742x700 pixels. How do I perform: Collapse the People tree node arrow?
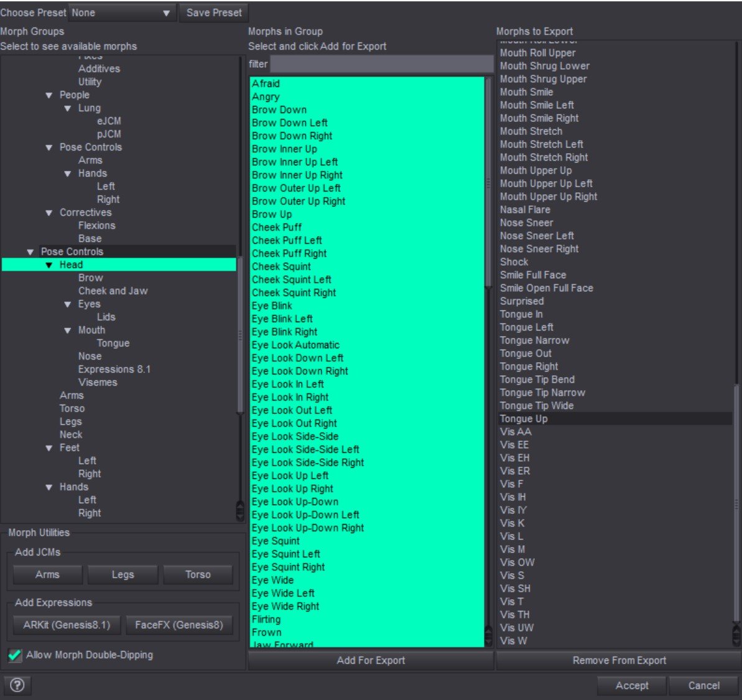tap(49, 95)
